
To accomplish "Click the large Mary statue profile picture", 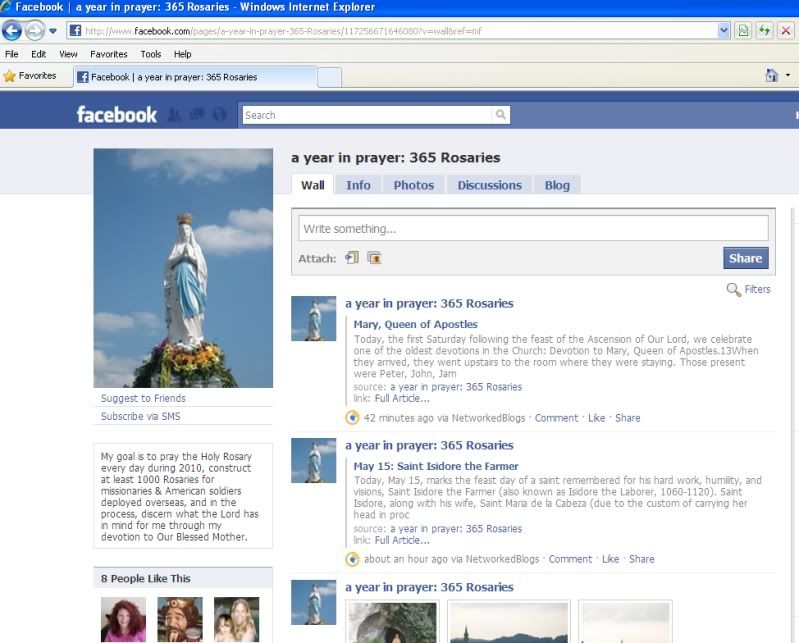I will [183, 268].
